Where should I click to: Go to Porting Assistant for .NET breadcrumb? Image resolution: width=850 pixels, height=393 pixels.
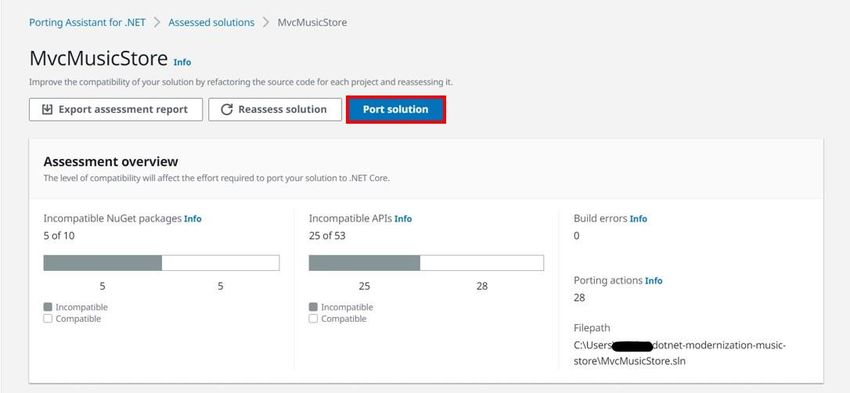coord(87,23)
